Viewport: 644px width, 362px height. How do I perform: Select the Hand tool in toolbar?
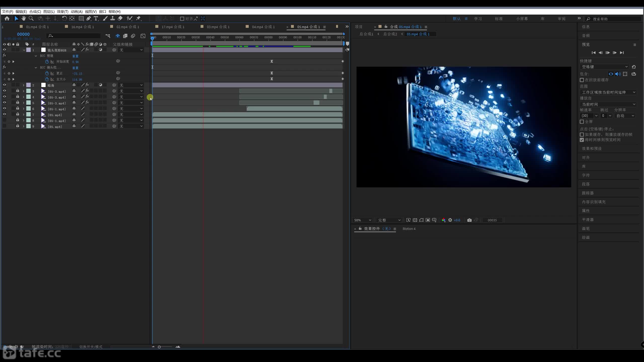(24, 18)
